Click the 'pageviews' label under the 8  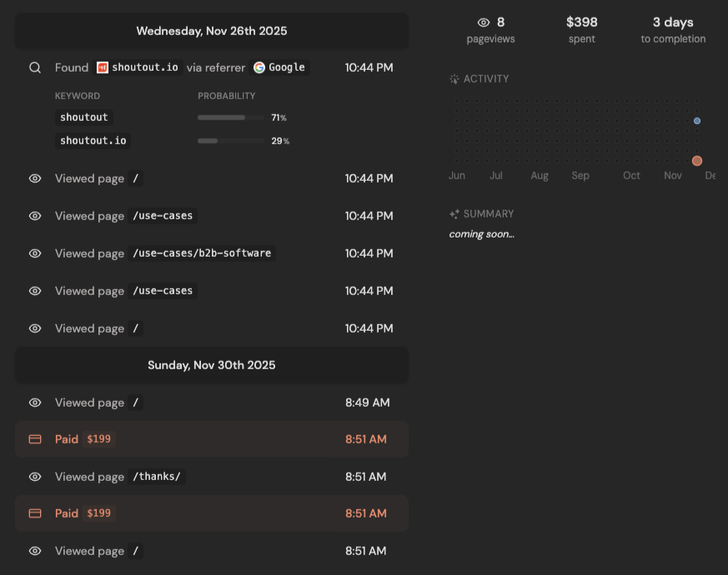pos(490,39)
